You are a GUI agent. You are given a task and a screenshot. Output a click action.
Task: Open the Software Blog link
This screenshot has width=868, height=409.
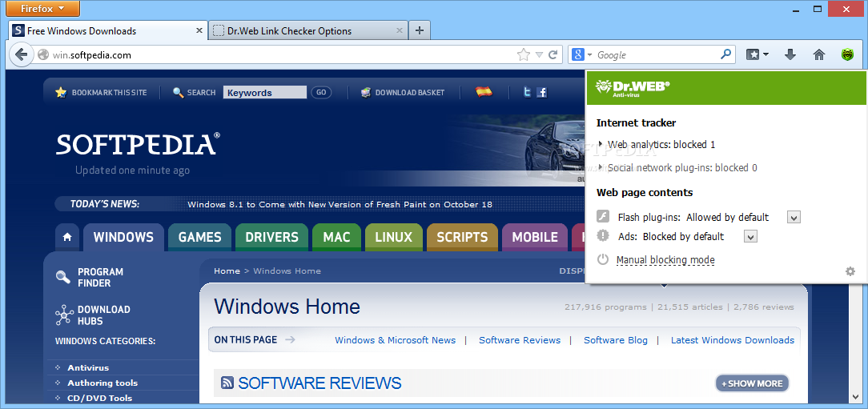tap(616, 340)
